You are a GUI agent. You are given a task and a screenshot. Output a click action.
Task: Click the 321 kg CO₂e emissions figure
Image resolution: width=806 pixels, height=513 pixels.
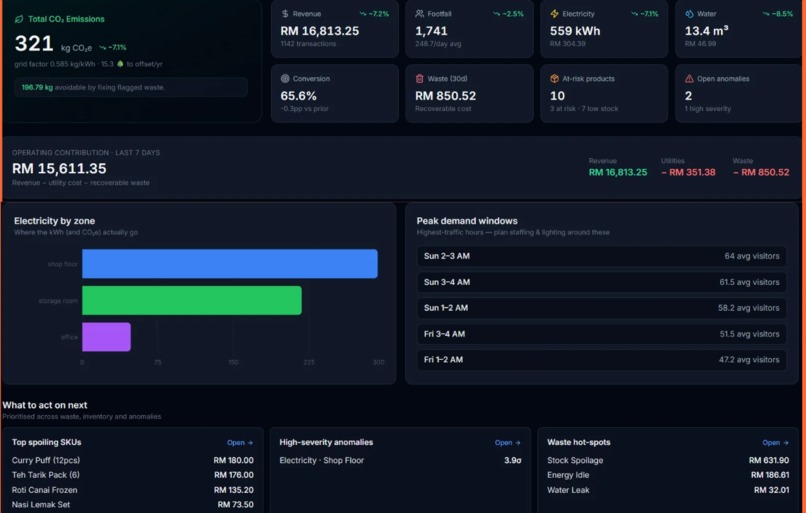34,44
